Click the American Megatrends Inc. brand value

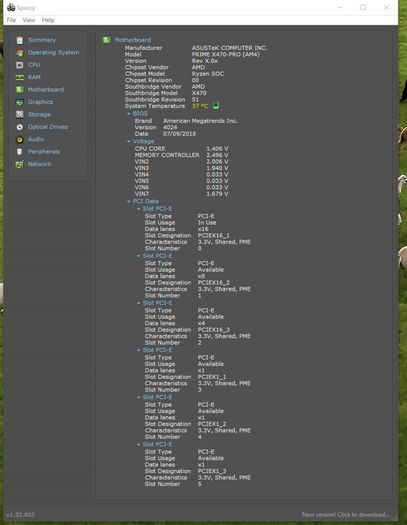coord(200,121)
